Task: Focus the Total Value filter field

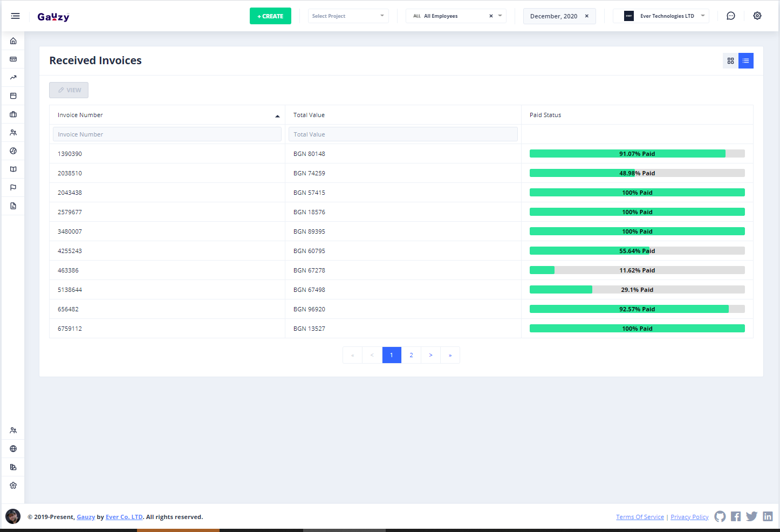Action: [x=403, y=134]
